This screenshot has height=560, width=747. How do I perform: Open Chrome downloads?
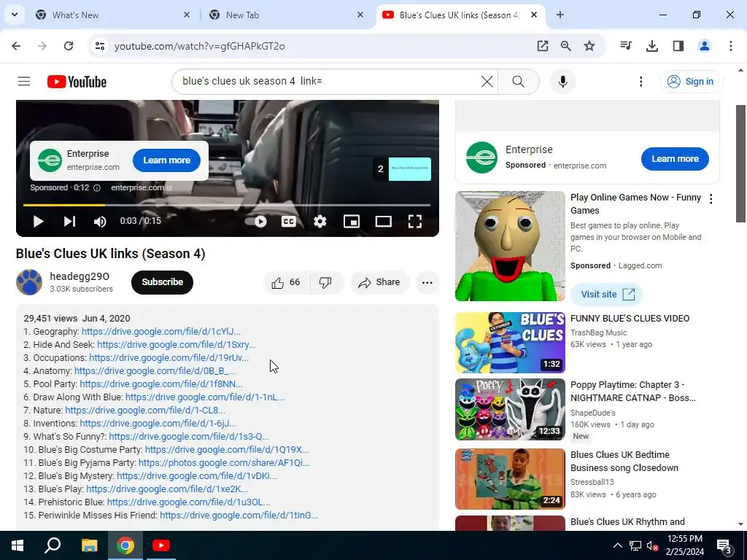click(x=652, y=46)
